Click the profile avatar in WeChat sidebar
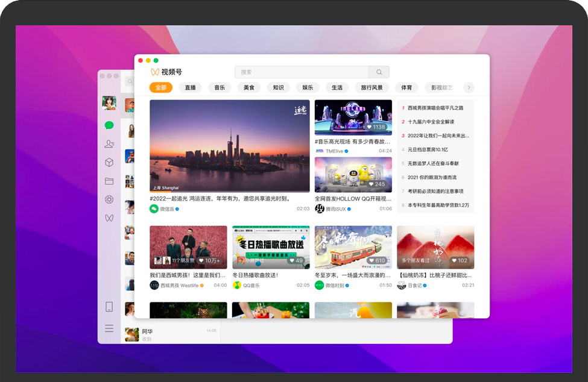The height and width of the screenshot is (382, 588). click(109, 102)
